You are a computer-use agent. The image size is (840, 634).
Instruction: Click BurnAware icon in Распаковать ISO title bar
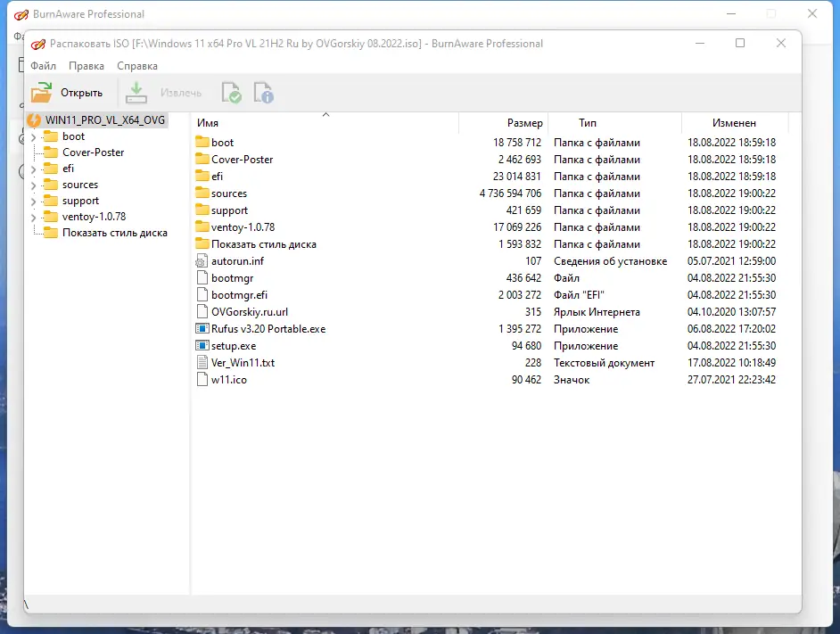point(38,44)
